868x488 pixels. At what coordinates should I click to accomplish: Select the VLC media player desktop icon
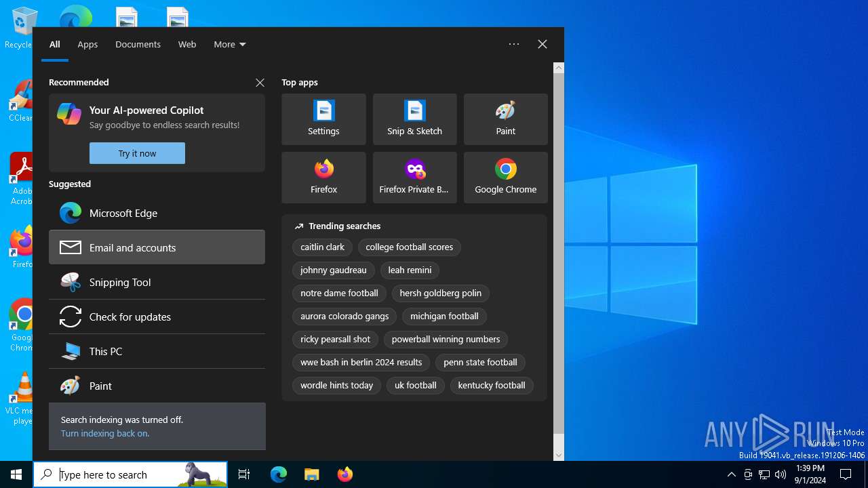pyautogui.click(x=20, y=399)
